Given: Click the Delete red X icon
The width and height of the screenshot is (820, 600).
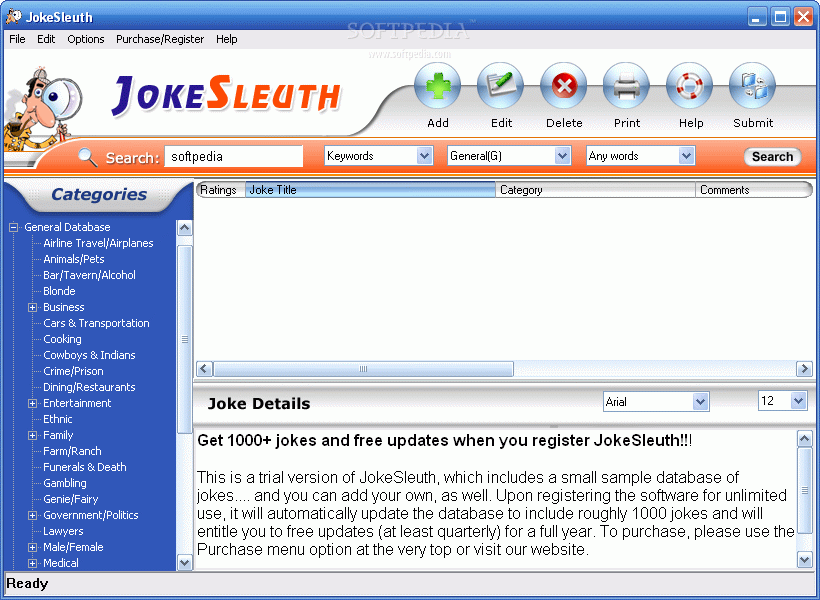Looking at the screenshot, I should pos(564,86).
